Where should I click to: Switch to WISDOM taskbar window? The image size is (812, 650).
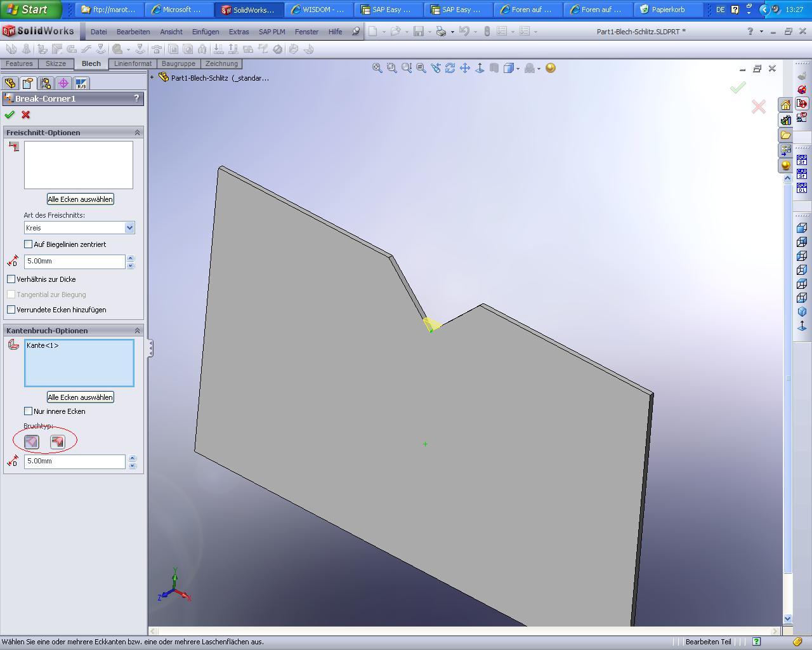(319, 10)
